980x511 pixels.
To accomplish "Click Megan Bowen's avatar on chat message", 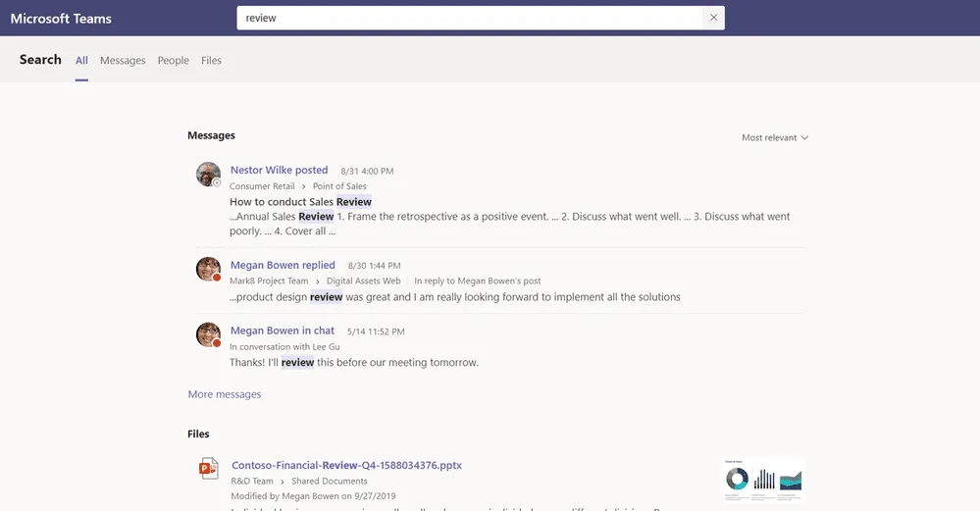I will (208, 335).
